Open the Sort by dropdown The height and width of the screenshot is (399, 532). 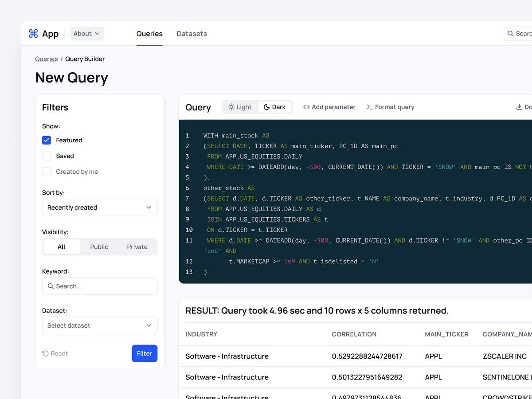[x=99, y=207]
